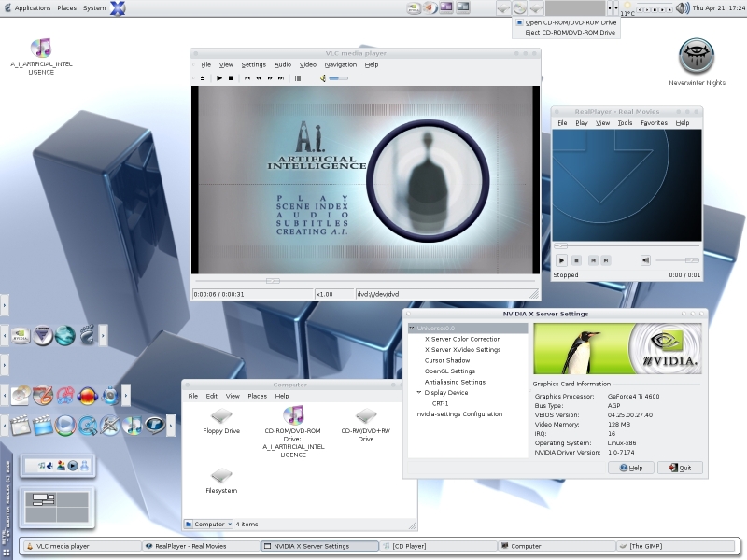Click Eject CD-ROM/DVD-ROM Drive menu entry

click(567, 33)
